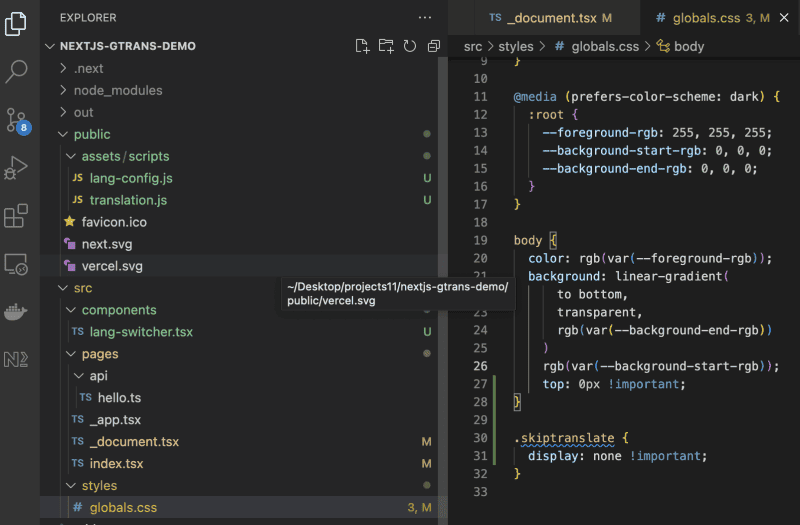Collapse the public folder
The width and height of the screenshot is (800, 525).
(x=91, y=134)
